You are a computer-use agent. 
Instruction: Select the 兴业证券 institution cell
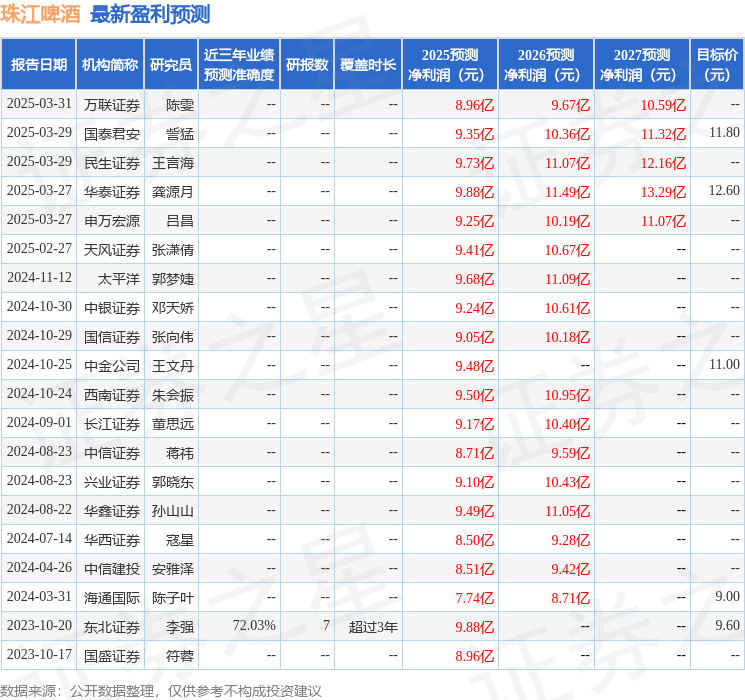tap(112, 482)
